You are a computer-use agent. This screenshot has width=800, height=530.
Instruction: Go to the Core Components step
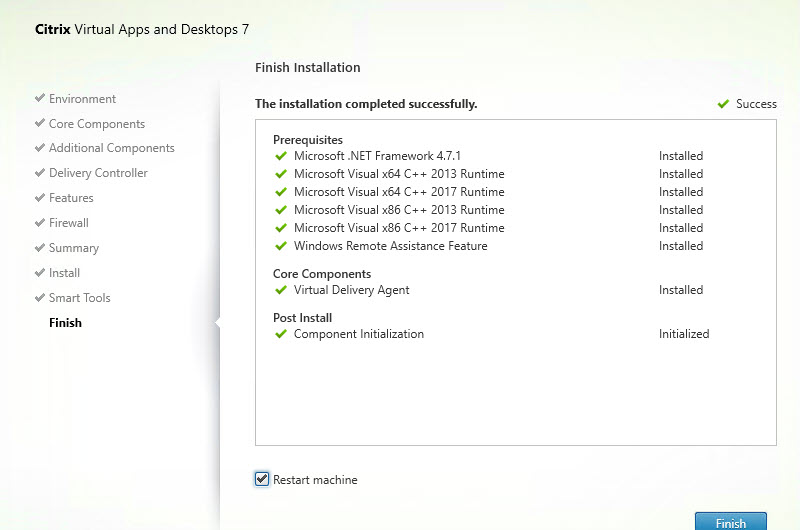[x=96, y=124]
